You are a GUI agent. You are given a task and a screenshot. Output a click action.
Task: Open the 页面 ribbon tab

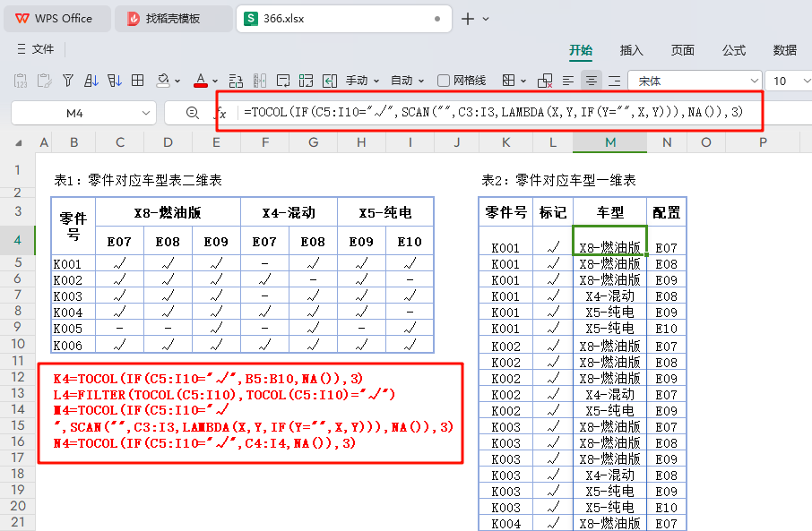pos(683,50)
